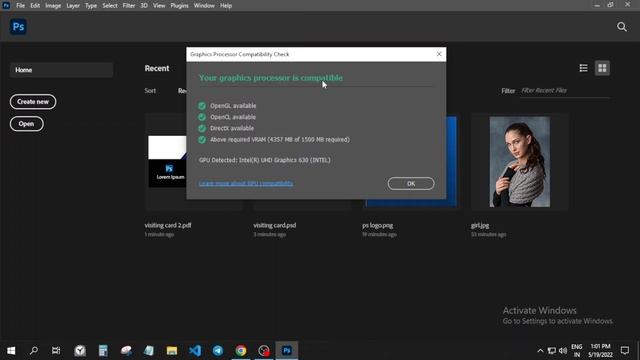Viewport: 640px width, 360px height.
Task: Open the Windows Start menu
Action: click(11, 351)
